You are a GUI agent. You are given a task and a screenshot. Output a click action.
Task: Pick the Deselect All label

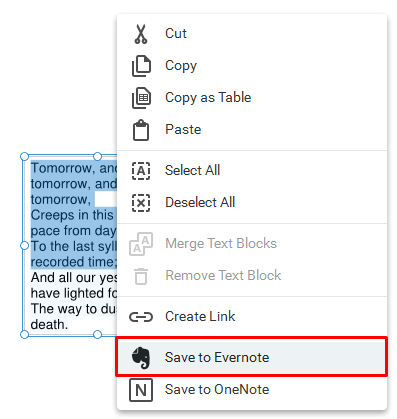tap(200, 202)
